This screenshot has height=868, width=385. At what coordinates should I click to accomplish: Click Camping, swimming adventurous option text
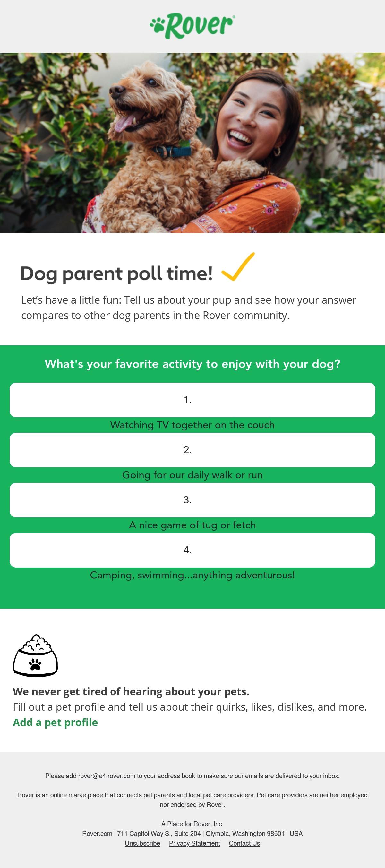192,575
